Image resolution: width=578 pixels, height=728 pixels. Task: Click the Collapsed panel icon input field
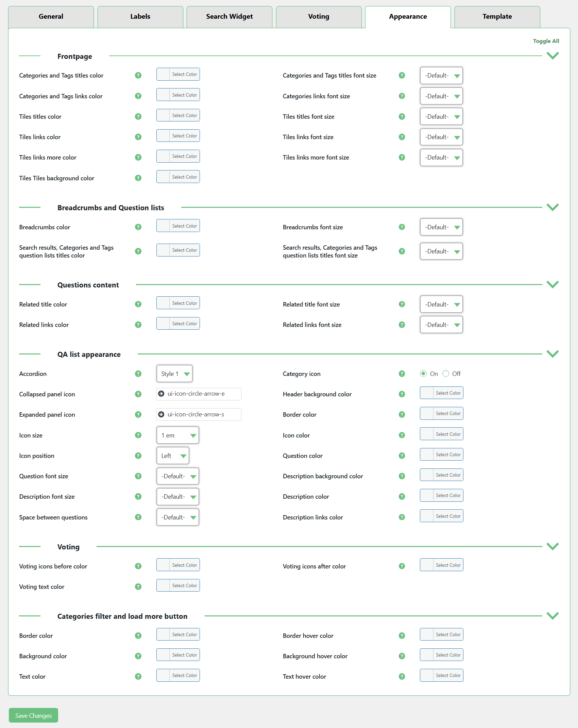(199, 394)
